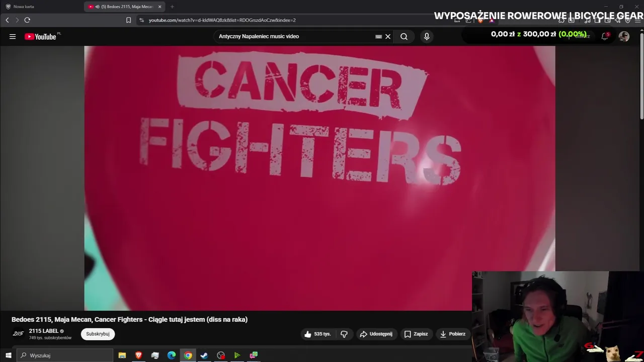Click the browser forward arrow
This screenshot has height=362, width=644.
pos(17,20)
